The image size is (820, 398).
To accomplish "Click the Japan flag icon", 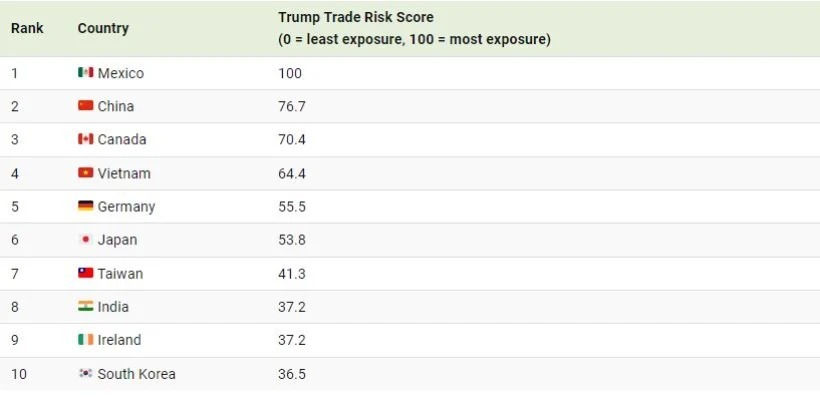I will (x=86, y=240).
